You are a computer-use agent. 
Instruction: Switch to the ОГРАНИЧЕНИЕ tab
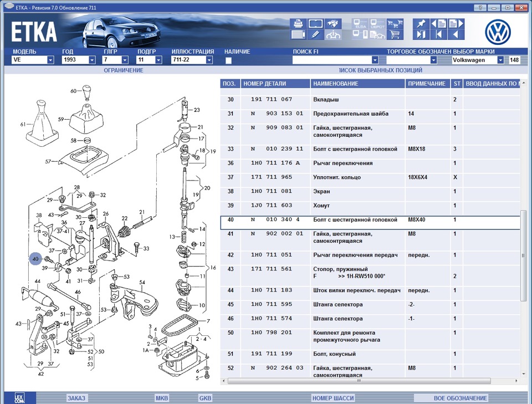pyautogui.click(x=124, y=70)
